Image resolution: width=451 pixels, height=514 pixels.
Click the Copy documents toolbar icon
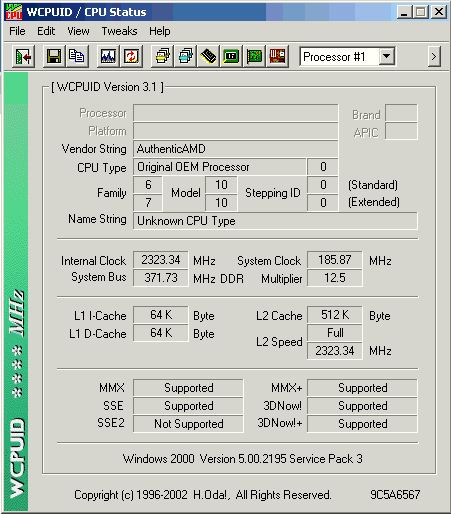click(77, 57)
